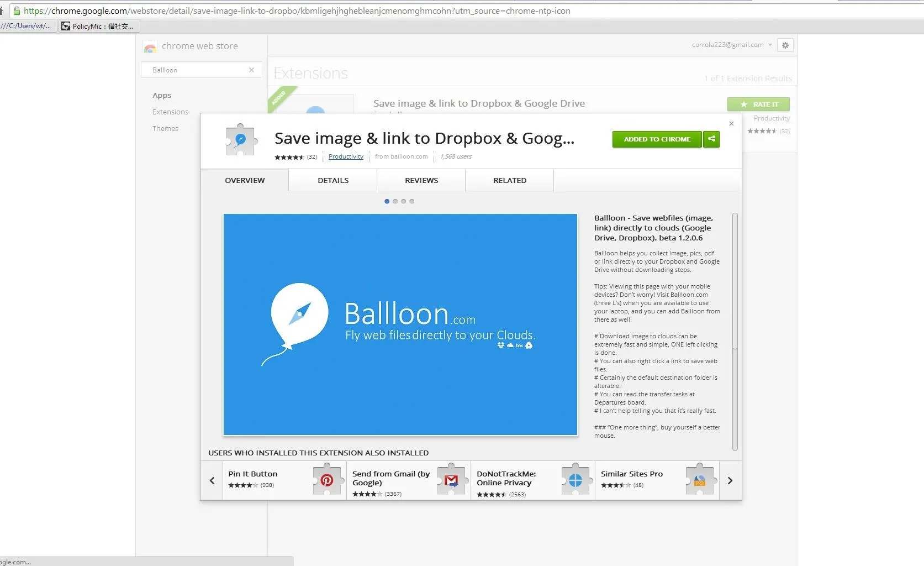Select Themes in the sidebar
The width and height of the screenshot is (924, 566).
(165, 128)
